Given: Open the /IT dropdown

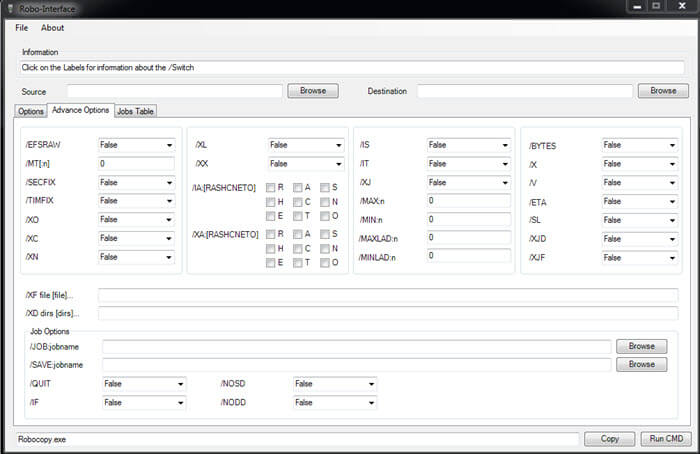Looking at the screenshot, I should click(469, 163).
